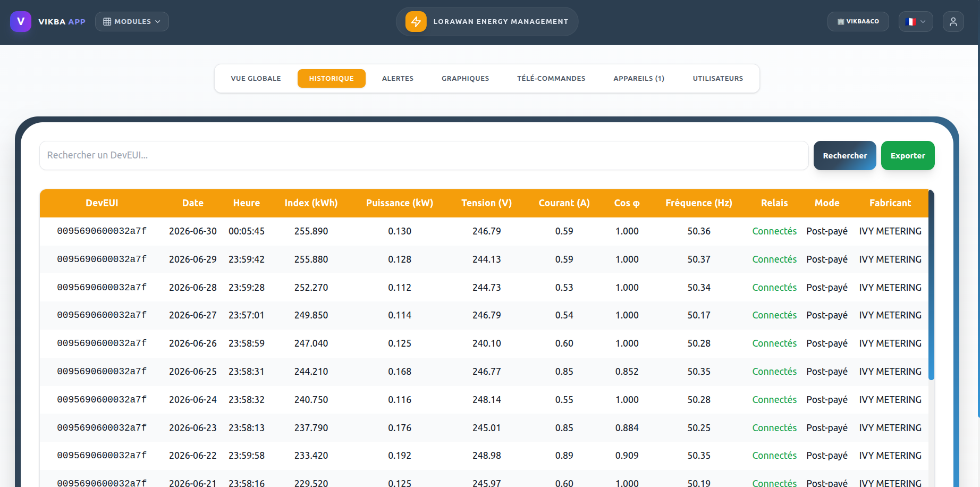Click the Relais column header
The height and width of the screenshot is (487, 980).
(774, 203)
